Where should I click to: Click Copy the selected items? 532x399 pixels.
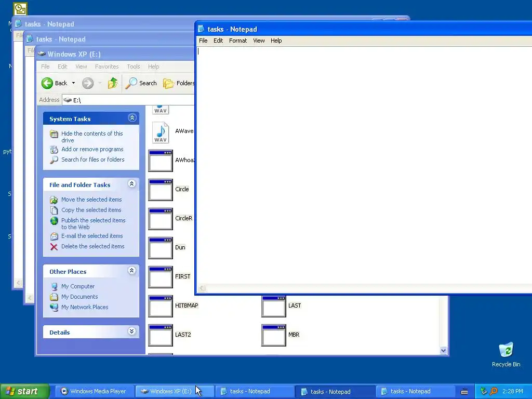(91, 210)
